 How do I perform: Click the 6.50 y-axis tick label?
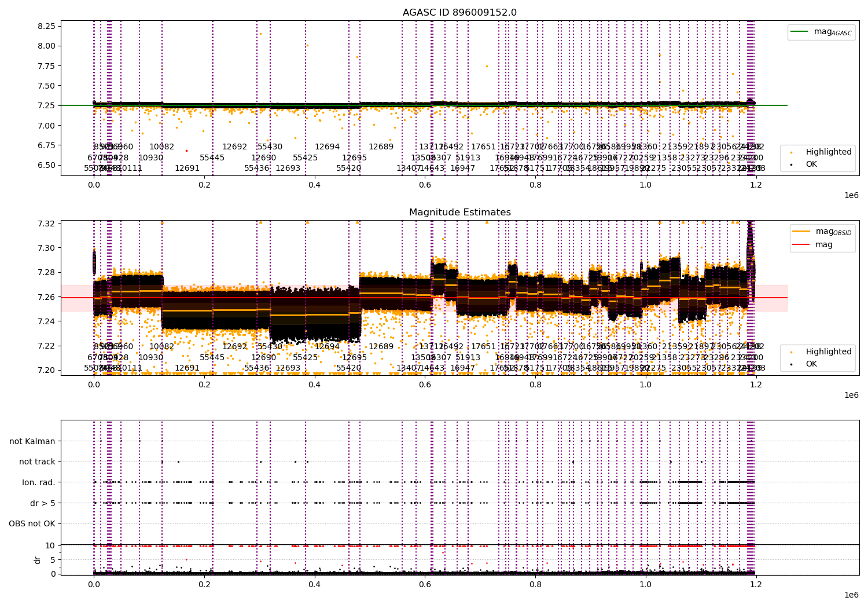[47, 165]
